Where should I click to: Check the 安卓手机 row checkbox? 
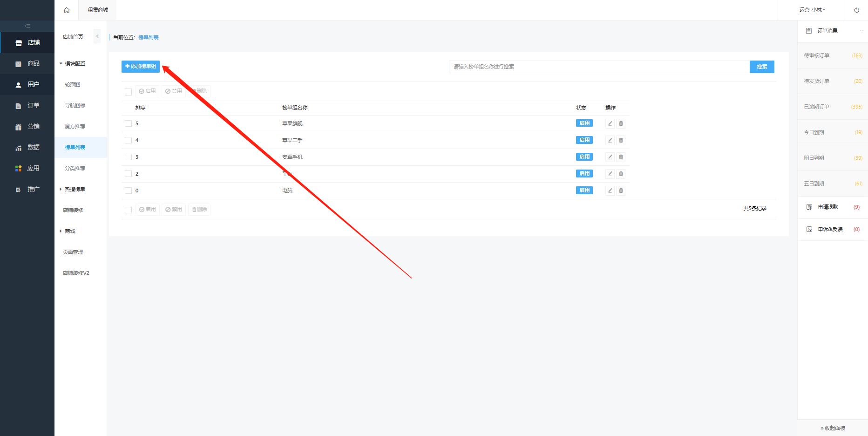[x=128, y=157]
